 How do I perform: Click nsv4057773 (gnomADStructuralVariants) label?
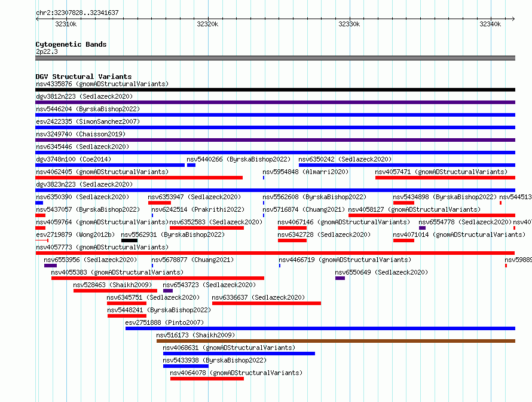click(102, 247)
